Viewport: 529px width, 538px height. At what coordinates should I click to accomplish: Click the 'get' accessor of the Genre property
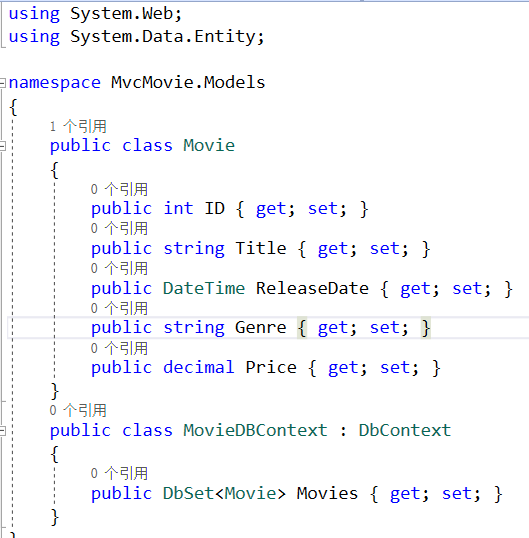tap(333, 329)
